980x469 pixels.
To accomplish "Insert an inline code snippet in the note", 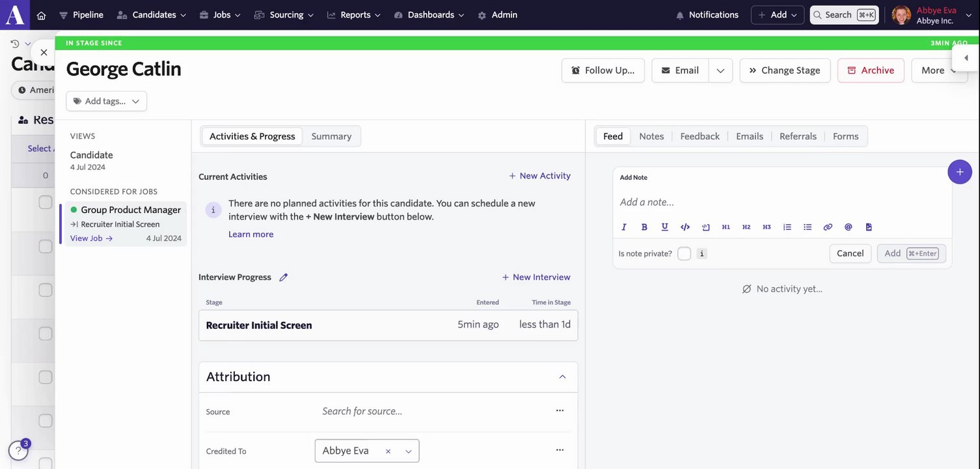I will 685,227.
